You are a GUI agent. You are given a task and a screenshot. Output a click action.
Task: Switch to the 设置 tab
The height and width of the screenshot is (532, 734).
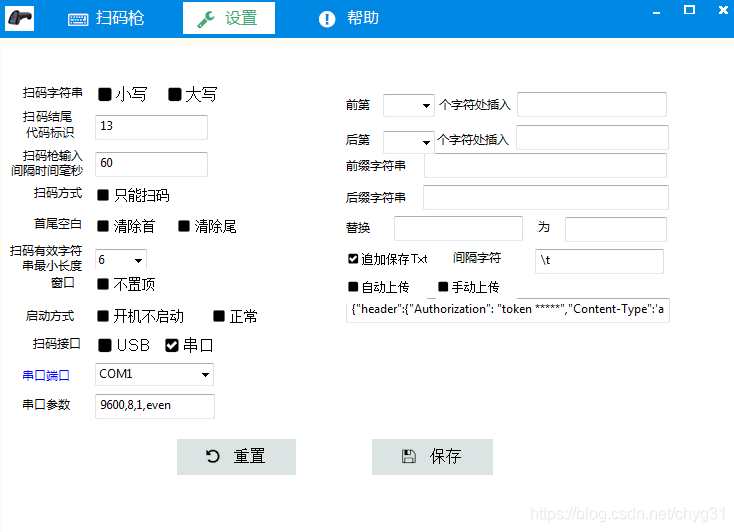229,18
